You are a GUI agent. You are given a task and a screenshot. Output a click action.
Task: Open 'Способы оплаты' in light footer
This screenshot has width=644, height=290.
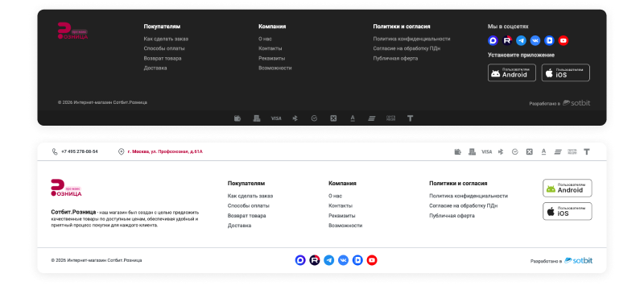point(249,205)
